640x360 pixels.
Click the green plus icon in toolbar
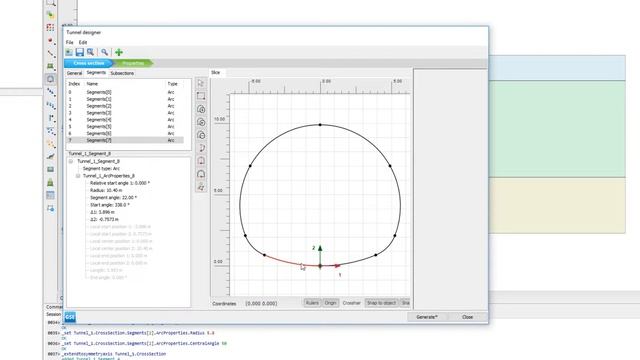(119, 52)
